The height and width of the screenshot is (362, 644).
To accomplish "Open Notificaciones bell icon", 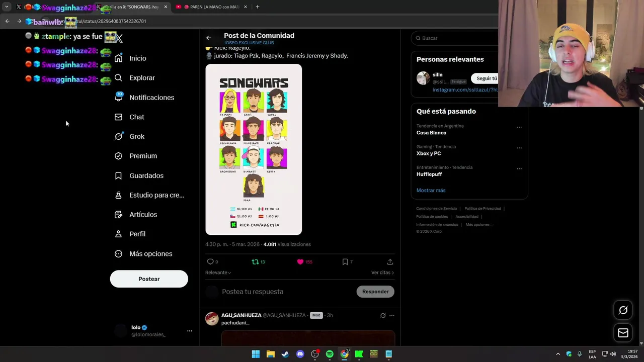I will coord(118,98).
